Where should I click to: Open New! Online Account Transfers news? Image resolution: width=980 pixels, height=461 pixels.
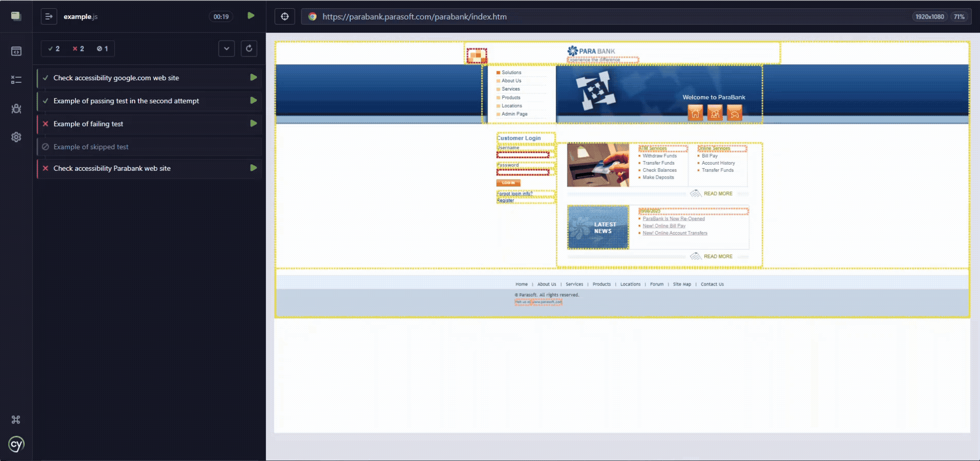click(675, 233)
